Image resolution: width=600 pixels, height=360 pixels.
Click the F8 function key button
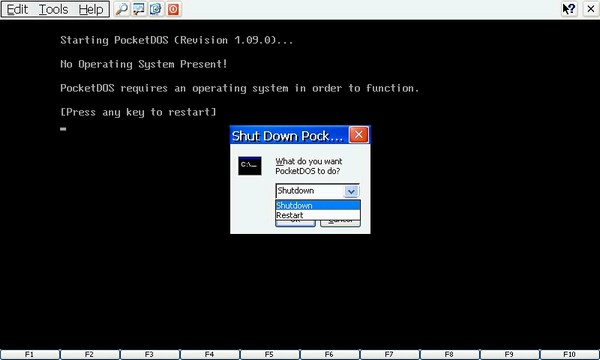(x=450, y=355)
